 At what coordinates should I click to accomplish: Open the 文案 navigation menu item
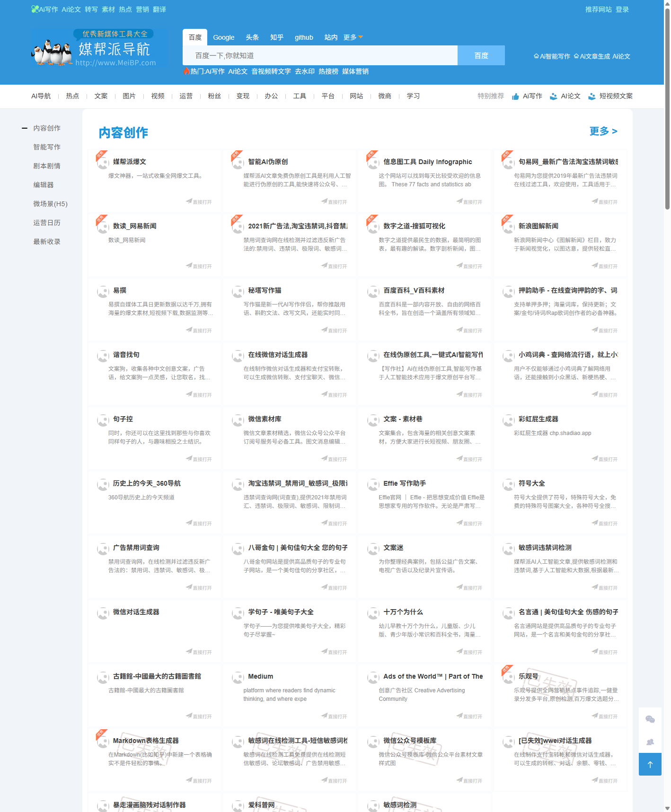click(101, 96)
